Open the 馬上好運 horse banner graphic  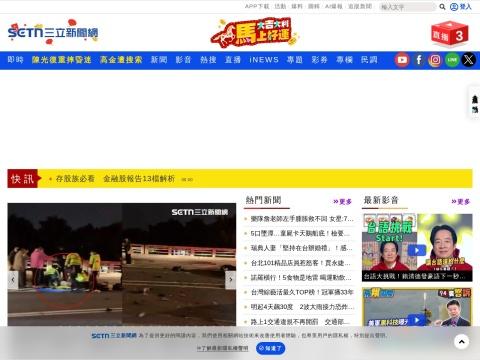click(254, 32)
